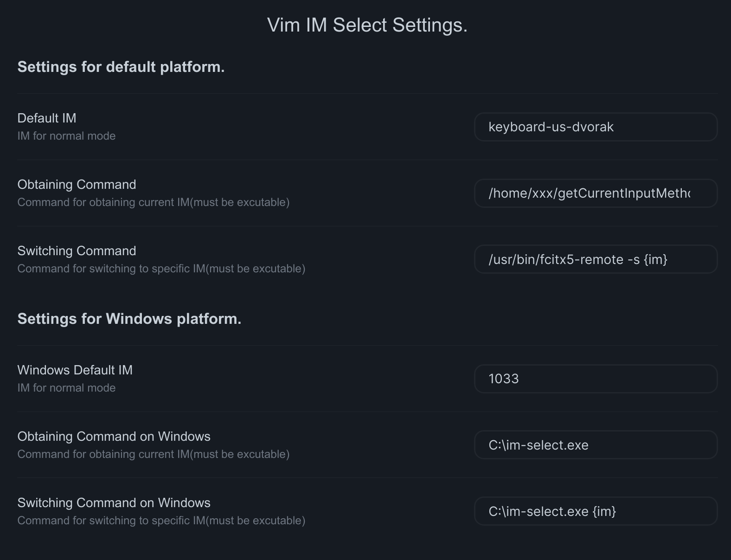Click 'IM for normal mode' under Windows Default IM
The image size is (731, 560).
pyautogui.click(x=66, y=388)
